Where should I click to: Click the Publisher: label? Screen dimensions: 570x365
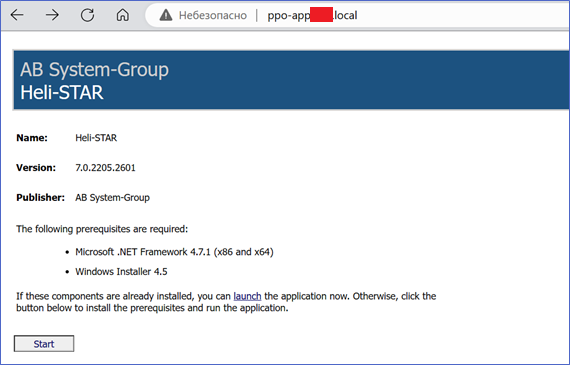[40, 197]
